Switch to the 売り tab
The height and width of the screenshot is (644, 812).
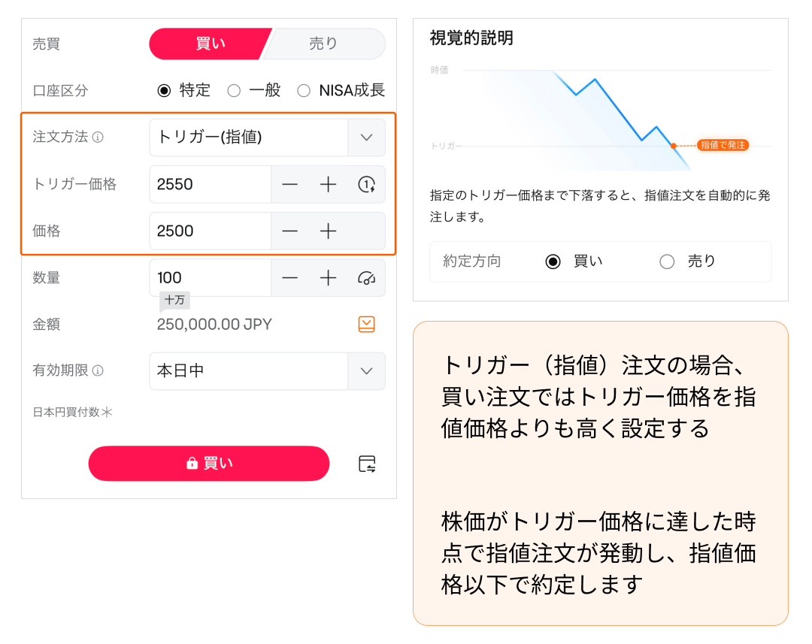click(323, 44)
